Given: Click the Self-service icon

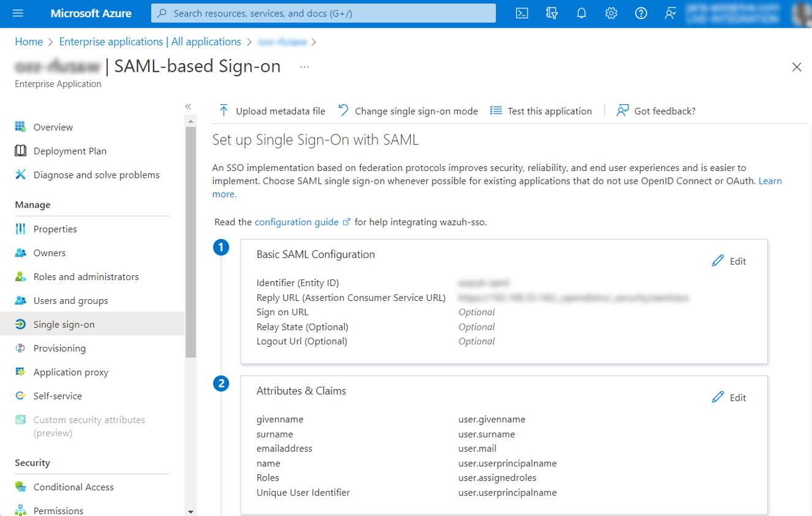Looking at the screenshot, I should 20,396.
